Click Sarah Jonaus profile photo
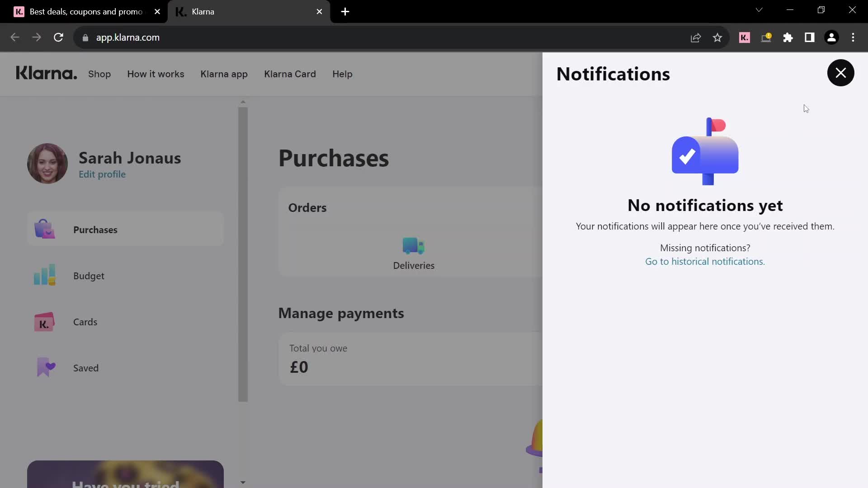868x488 pixels. coord(47,164)
